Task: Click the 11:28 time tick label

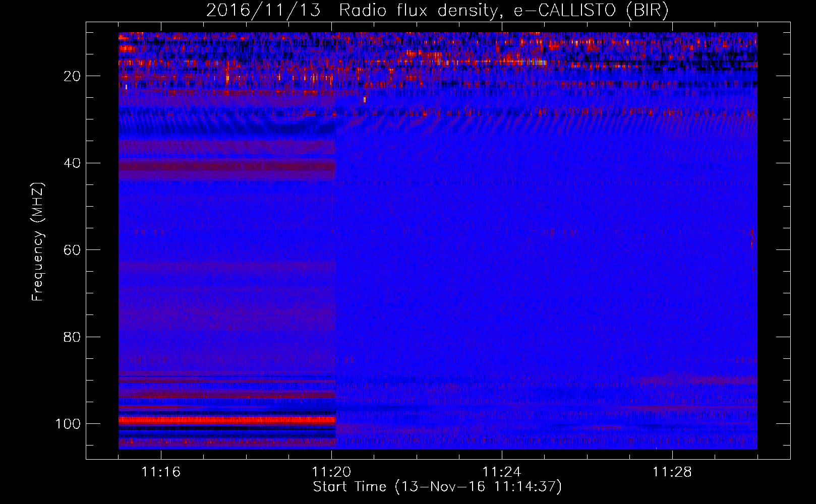Action: (672, 472)
